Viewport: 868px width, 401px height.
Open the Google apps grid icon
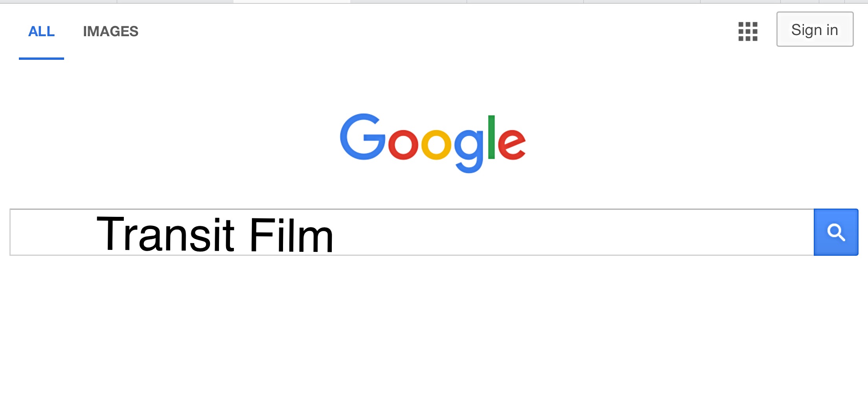748,31
